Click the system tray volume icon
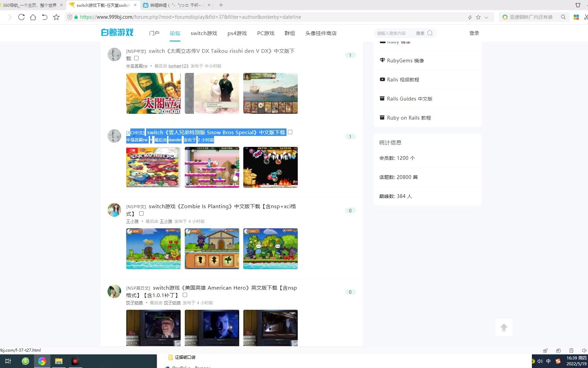588x368 pixels. coord(540,361)
